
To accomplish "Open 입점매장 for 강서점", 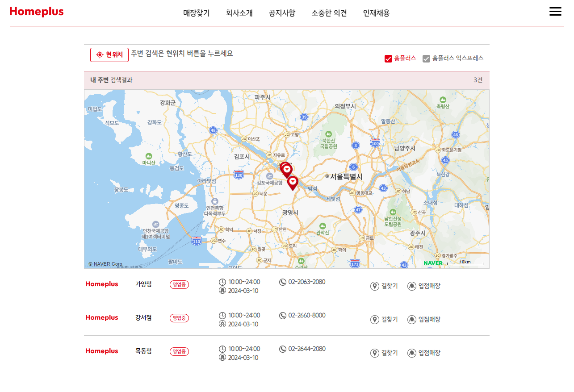I will point(429,320).
